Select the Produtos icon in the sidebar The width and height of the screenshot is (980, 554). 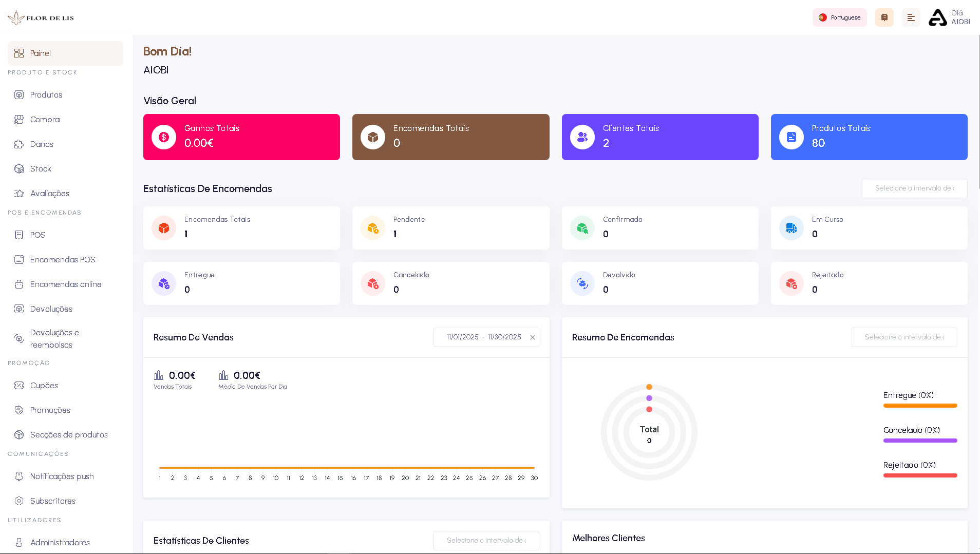[x=19, y=94]
